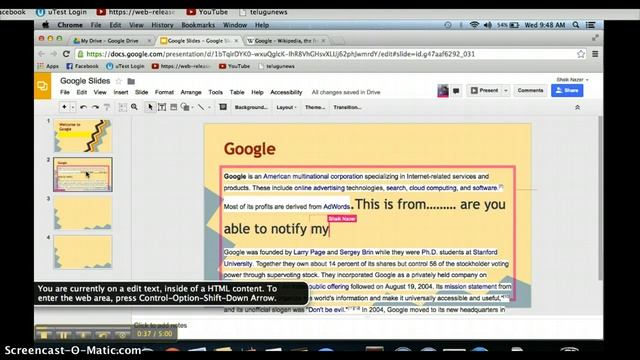Click the Theme... button
Viewport: 640px width, 360px height.
coord(315,107)
